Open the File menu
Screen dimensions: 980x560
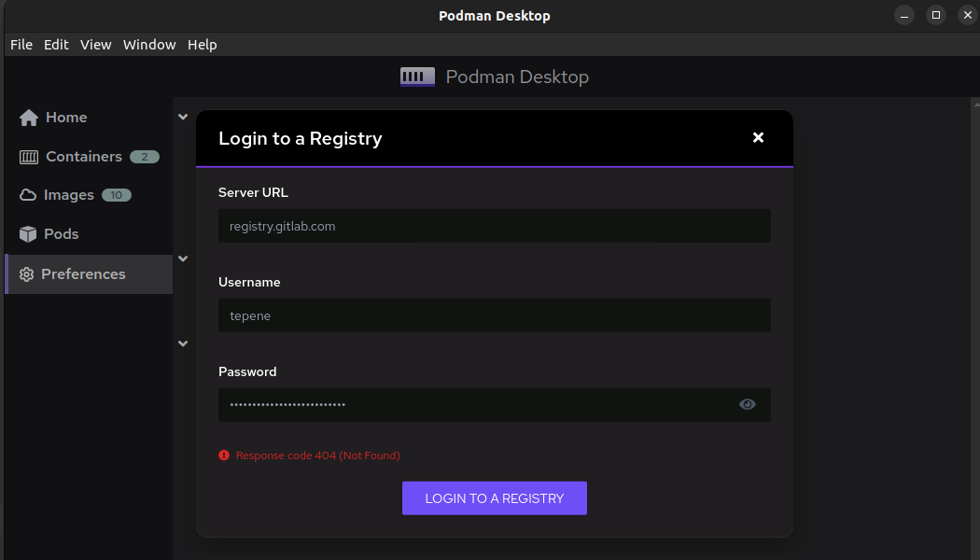[x=21, y=44]
